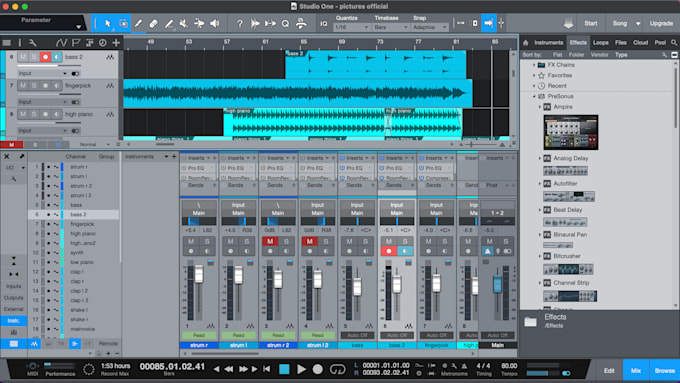Solo the strum r mixer channel
Image resolution: width=680 pixels, height=383 pixels.
[x=207, y=241]
